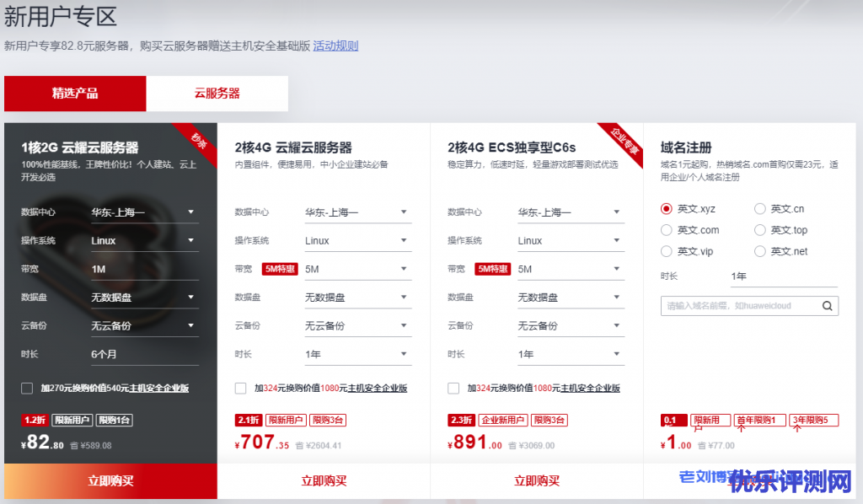Choose the 英文.cn domain radio option
The height and width of the screenshot is (504, 863).
pos(759,209)
